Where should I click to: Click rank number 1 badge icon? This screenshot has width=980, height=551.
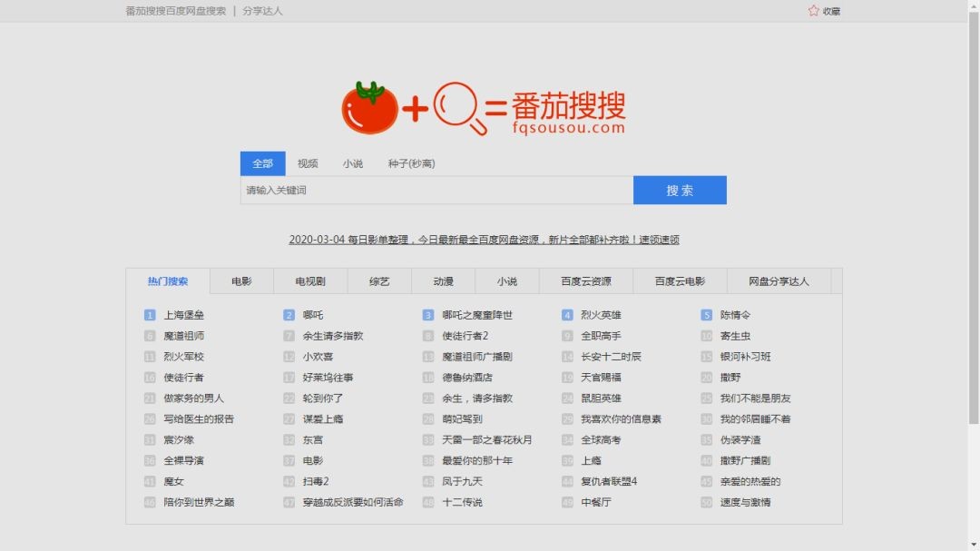coord(150,315)
